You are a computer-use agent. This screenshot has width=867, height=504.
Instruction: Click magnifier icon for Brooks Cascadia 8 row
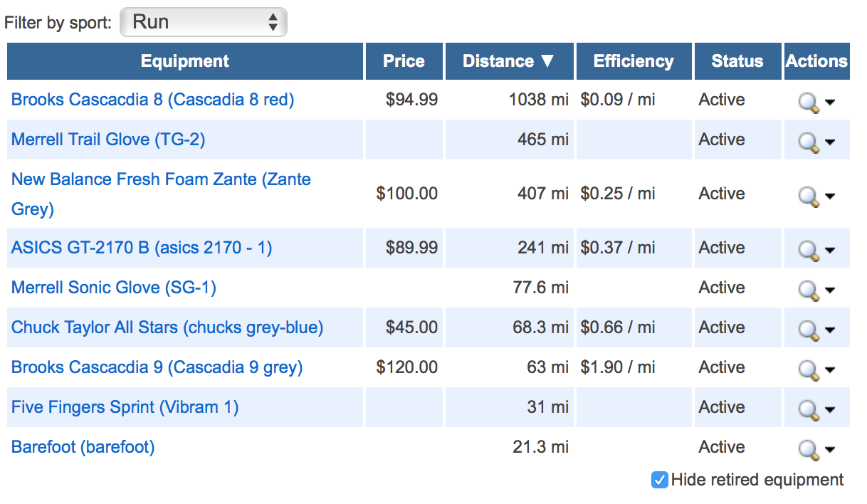(x=809, y=103)
